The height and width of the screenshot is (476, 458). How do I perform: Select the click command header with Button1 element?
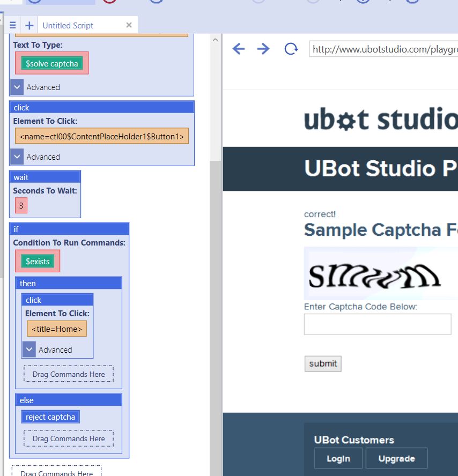point(102,107)
